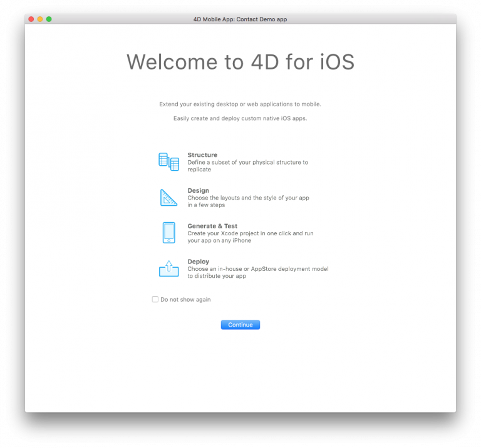Maximize the window with the green button
The height and width of the screenshot is (448, 481).
49,19
